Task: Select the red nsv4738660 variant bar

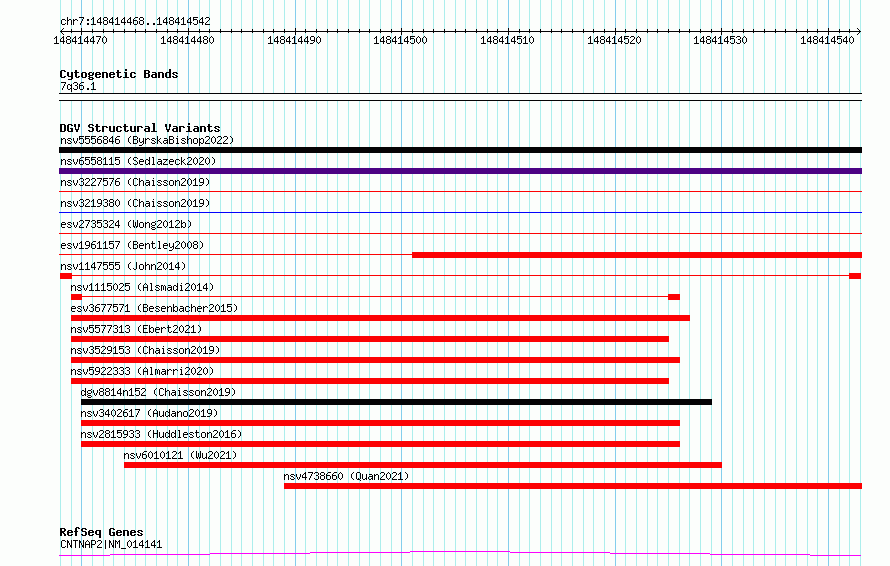Action: click(573, 486)
